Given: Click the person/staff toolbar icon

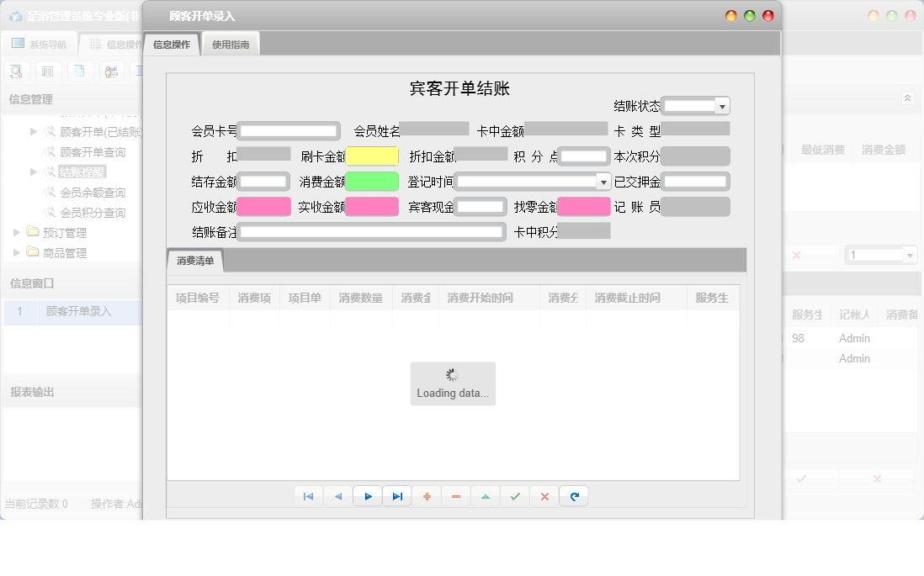Looking at the screenshot, I should coord(110,71).
